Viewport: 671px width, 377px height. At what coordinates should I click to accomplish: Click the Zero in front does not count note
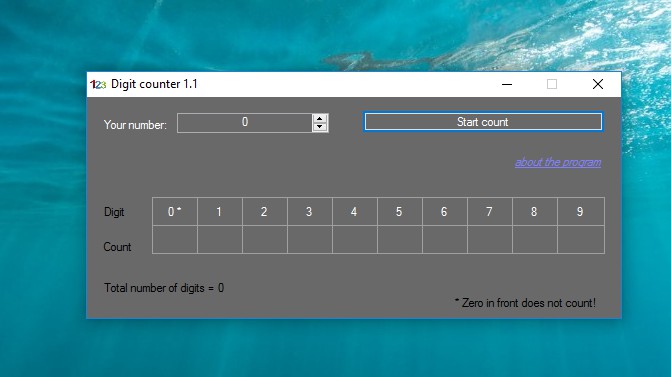(x=525, y=303)
